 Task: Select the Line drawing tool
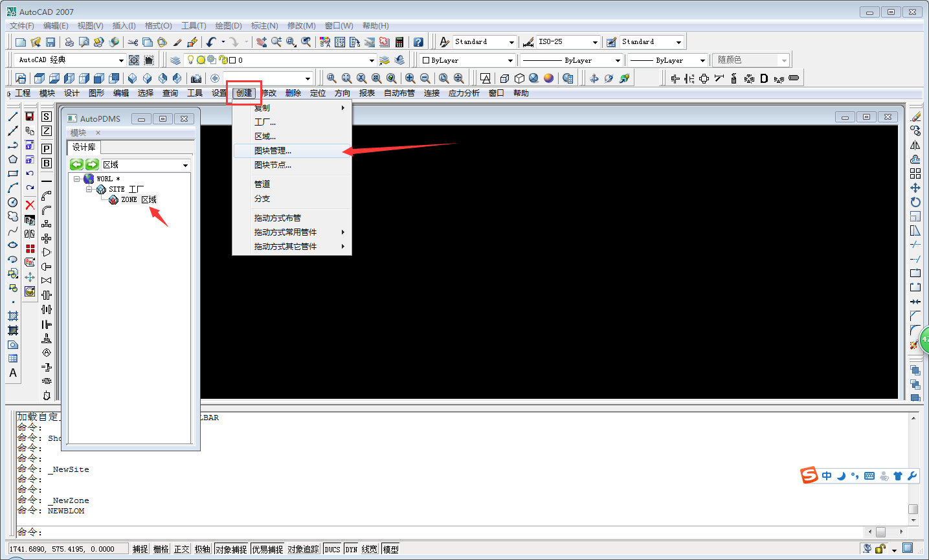coord(12,117)
